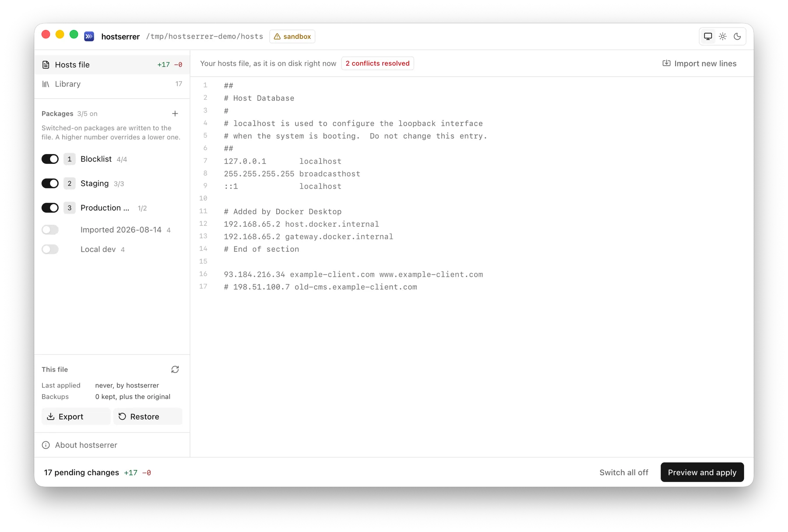The height and width of the screenshot is (532, 788).
Task: Select the system theme monitor icon
Action: (708, 36)
